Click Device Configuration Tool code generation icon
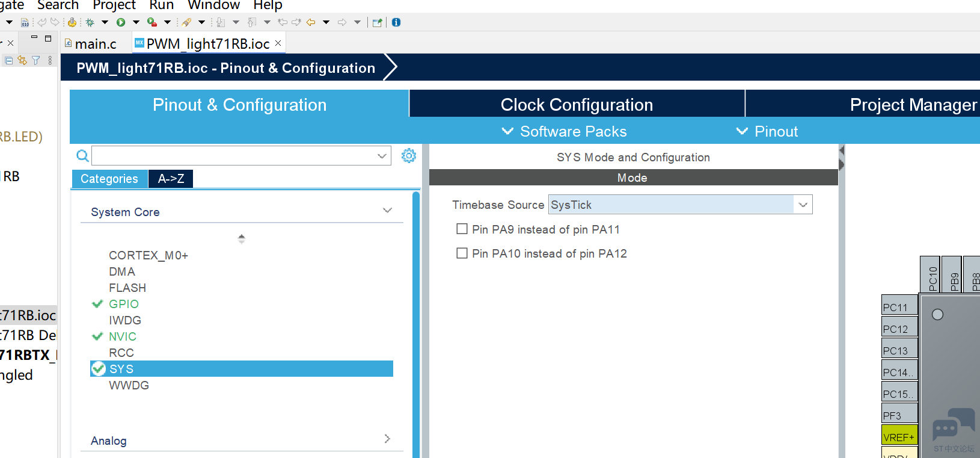Viewport: 980px width, 458px height. pos(72,22)
